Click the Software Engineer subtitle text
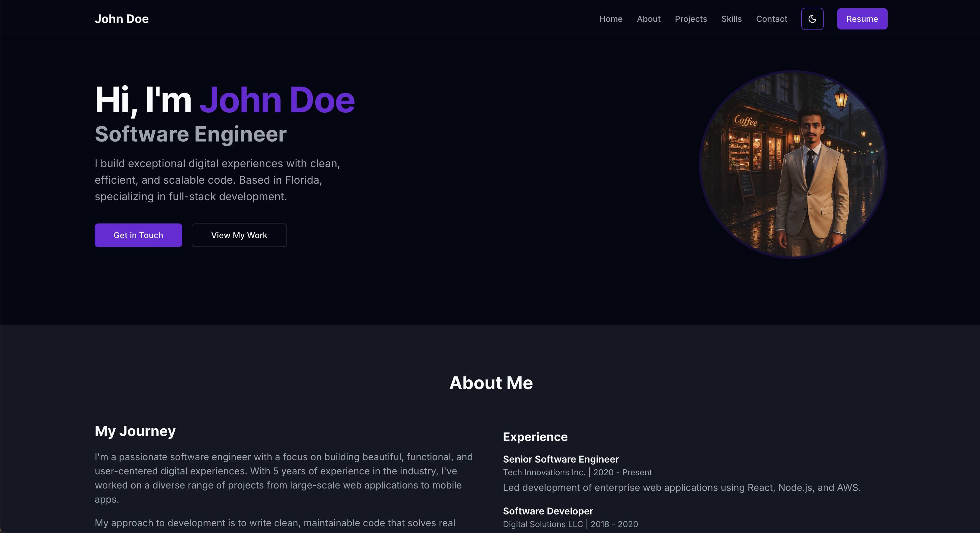Viewport: 980px width, 533px height. click(190, 134)
